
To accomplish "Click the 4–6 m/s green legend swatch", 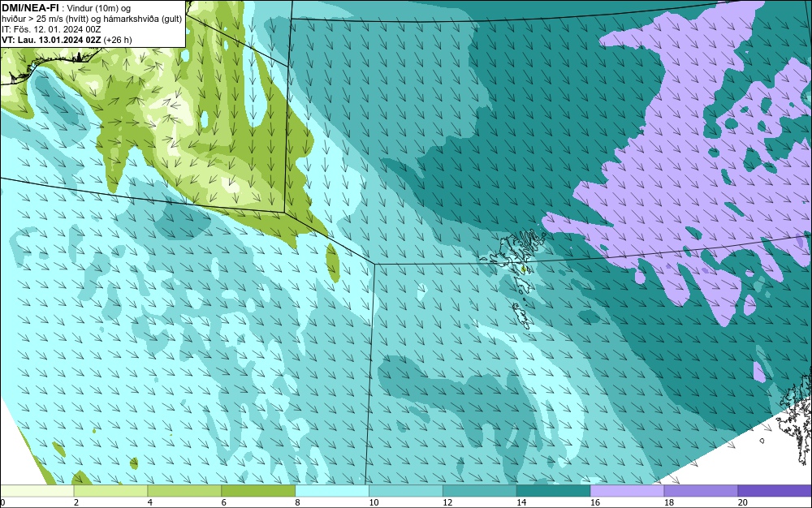I will tap(184, 490).
